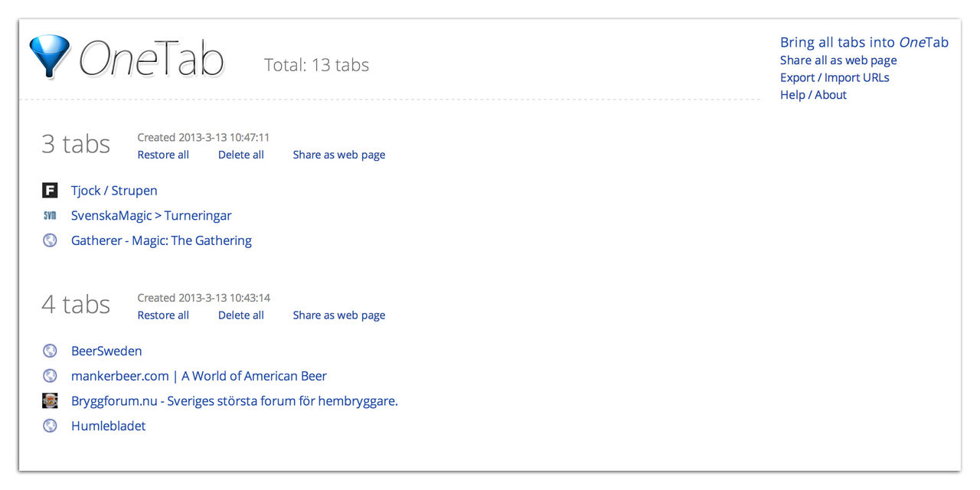Delete all tabs in the 4 tabs group
Viewport: 980px width, 490px height.
point(240,315)
